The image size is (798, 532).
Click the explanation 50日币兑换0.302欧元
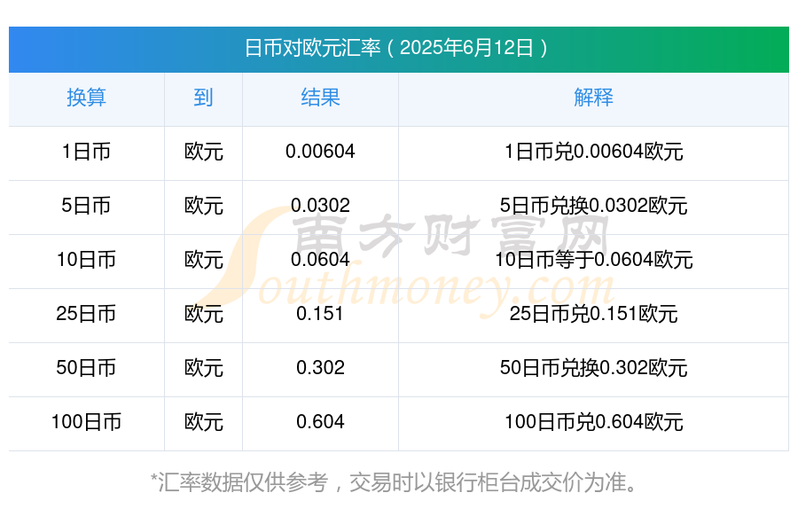[593, 368]
